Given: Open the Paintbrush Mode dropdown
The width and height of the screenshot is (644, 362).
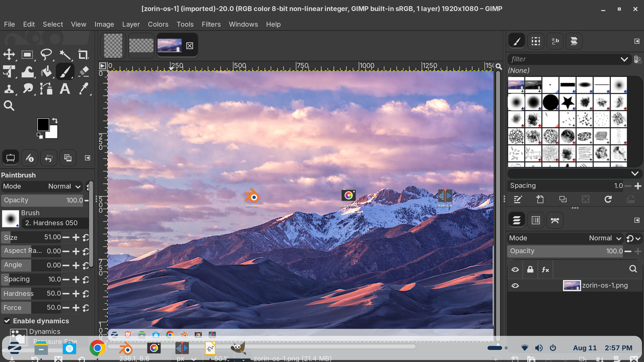Looking at the screenshot, I should point(42,186).
